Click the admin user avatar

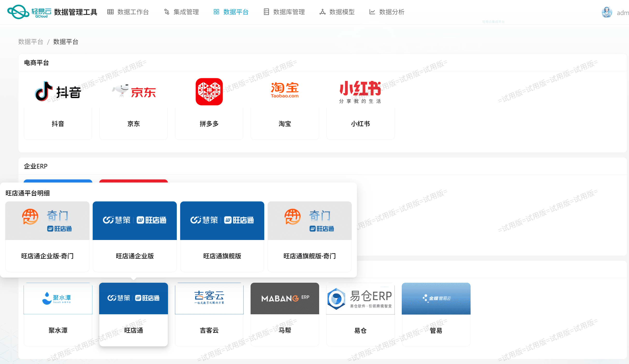tap(606, 12)
